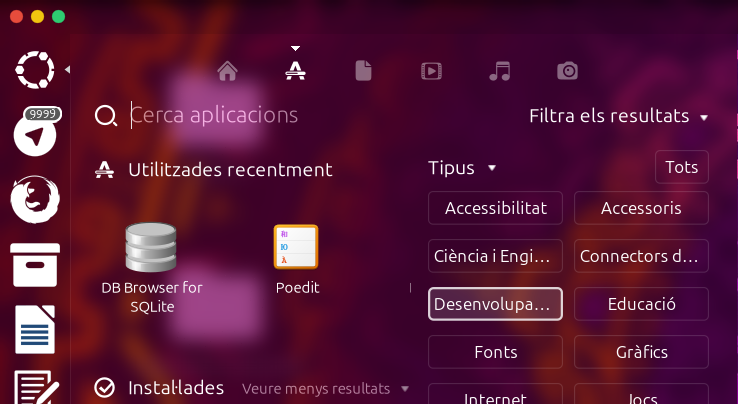The height and width of the screenshot is (404, 738).
Task: Switch to the Files lens icon
Action: tap(363, 71)
